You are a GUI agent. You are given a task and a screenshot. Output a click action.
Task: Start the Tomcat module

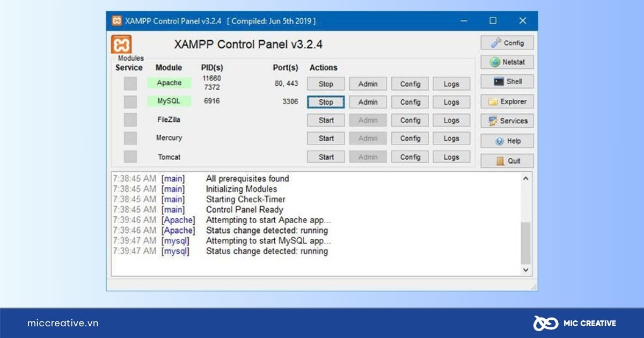(x=326, y=157)
